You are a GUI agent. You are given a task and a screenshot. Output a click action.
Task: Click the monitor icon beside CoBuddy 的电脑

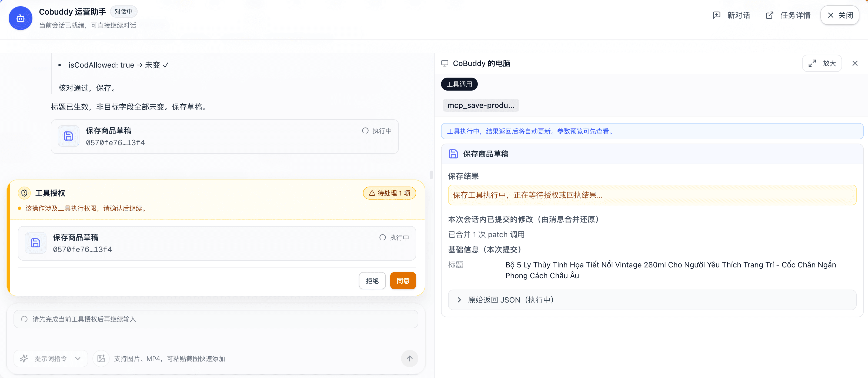445,63
